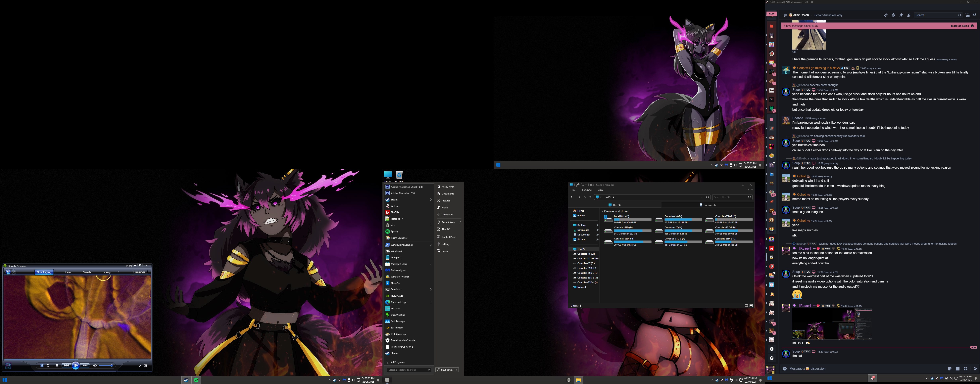980x384 pixels.
Task: Expand Terminal submenu arrow in Start menu
Action: (431, 289)
